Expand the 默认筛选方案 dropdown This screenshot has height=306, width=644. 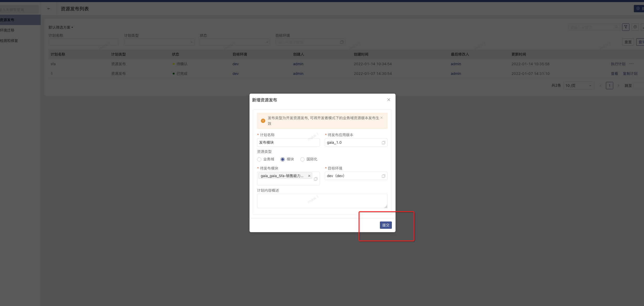click(x=61, y=27)
